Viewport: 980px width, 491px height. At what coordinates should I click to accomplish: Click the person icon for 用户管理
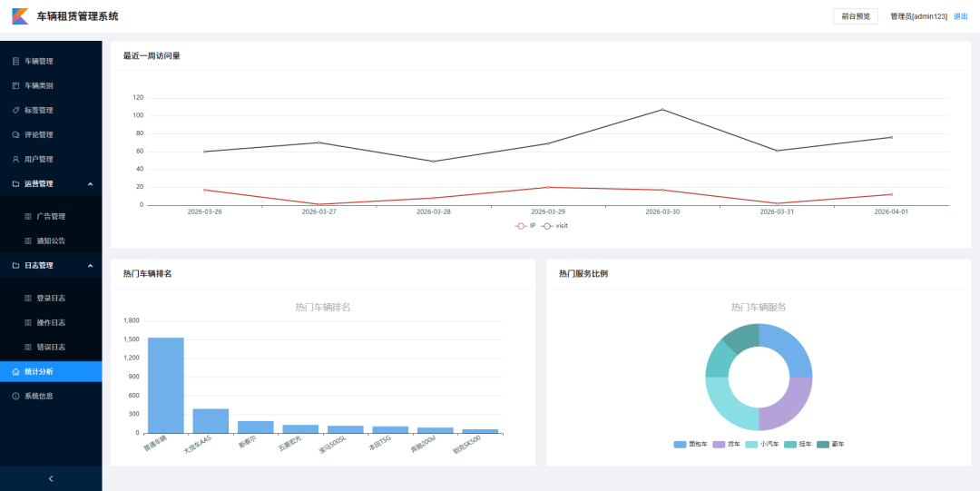coord(16,159)
